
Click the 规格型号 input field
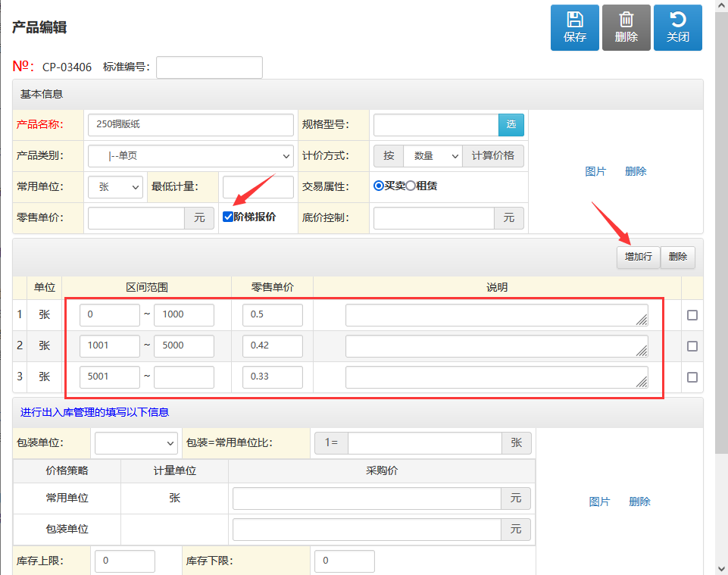point(436,125)
